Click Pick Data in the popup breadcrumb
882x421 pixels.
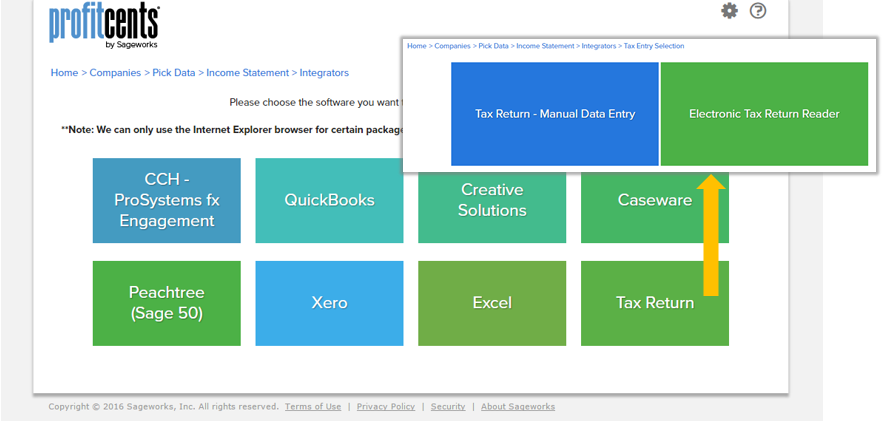(493, 46)
